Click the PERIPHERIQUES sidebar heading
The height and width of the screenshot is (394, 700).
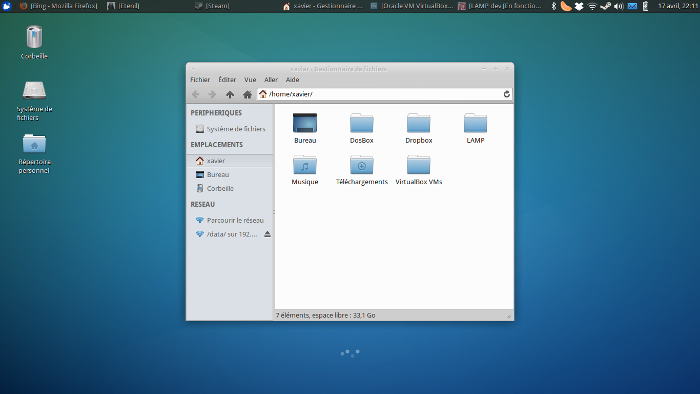tap(216, 113)
